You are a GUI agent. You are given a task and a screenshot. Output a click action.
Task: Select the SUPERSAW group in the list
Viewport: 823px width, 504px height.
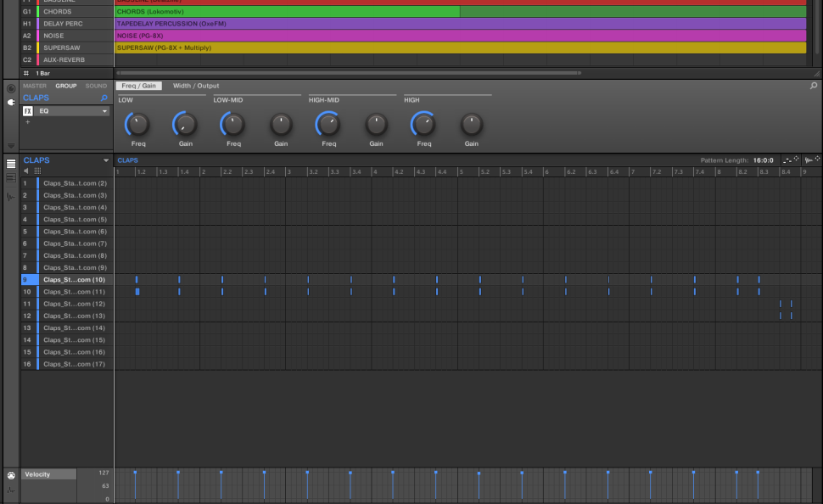click(x=61, y=48)
